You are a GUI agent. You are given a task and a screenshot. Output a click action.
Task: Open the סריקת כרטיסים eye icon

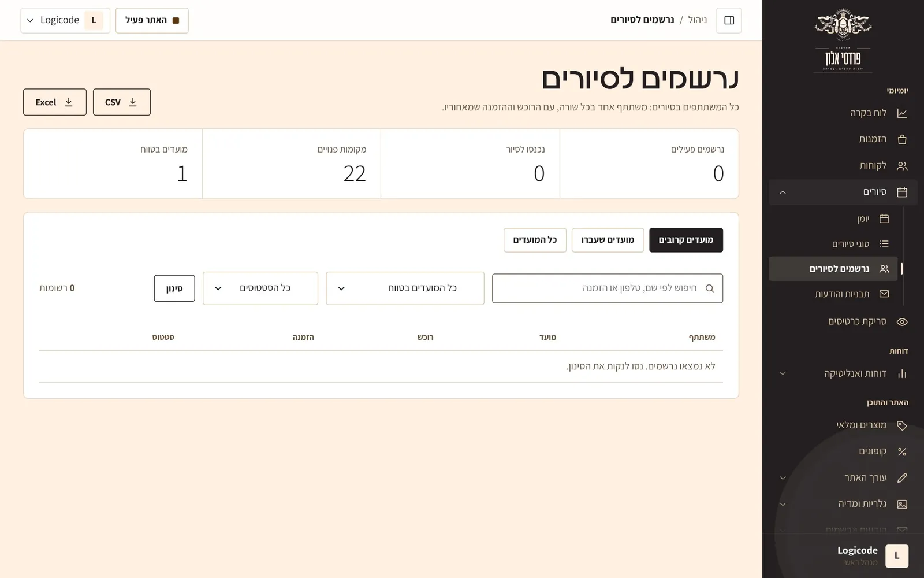pyautogui.click(x=902, y=322)
